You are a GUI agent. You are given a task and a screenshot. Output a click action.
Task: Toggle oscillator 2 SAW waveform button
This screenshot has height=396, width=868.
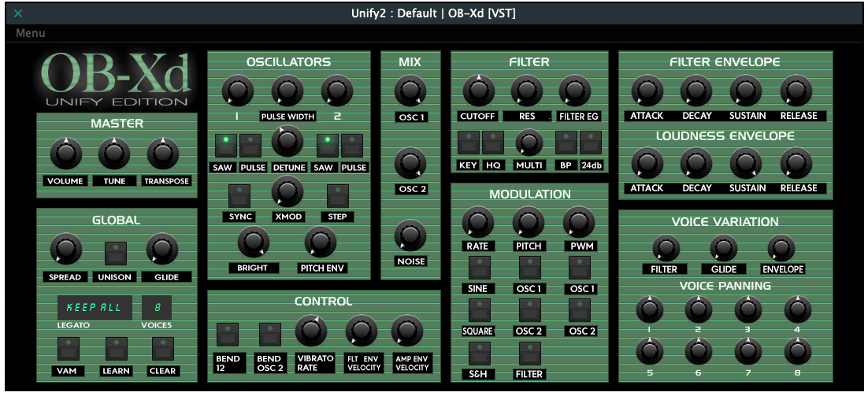327,146
